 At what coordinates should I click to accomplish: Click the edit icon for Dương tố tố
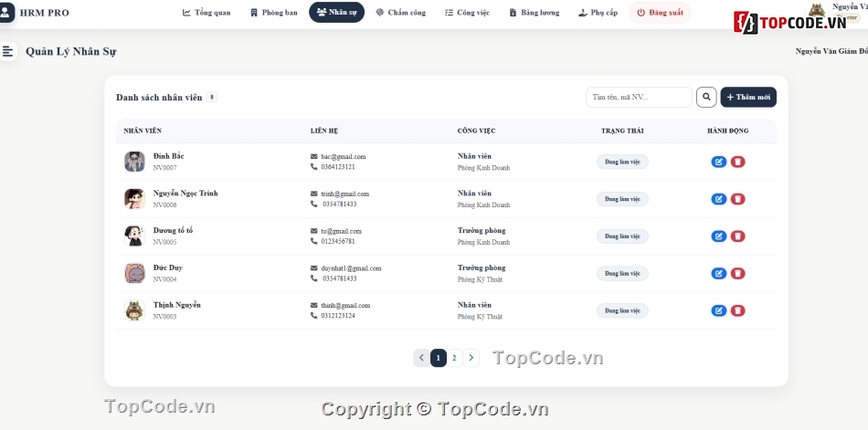click(x=718, y=236)
